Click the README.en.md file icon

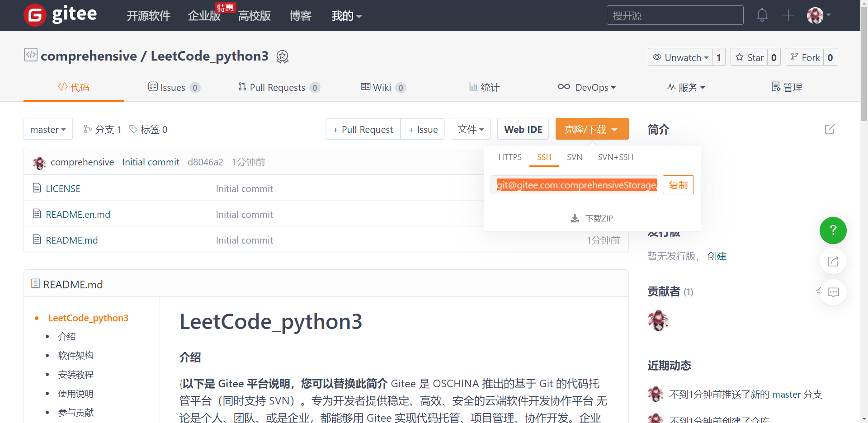pos(37,213)
